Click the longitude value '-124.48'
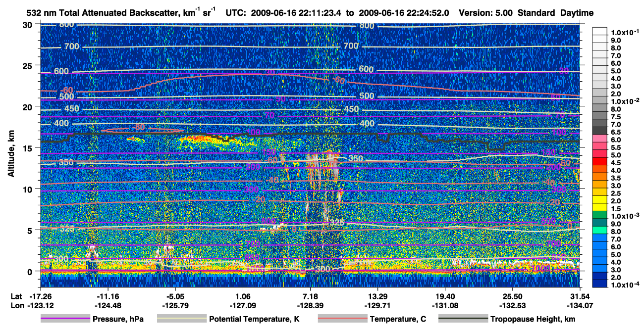644x330 pixels. point(107,305)
